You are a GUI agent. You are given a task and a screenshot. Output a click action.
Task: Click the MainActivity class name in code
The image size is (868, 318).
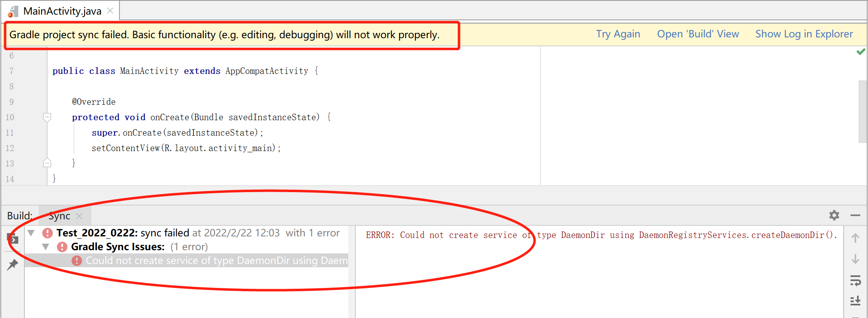149,71
